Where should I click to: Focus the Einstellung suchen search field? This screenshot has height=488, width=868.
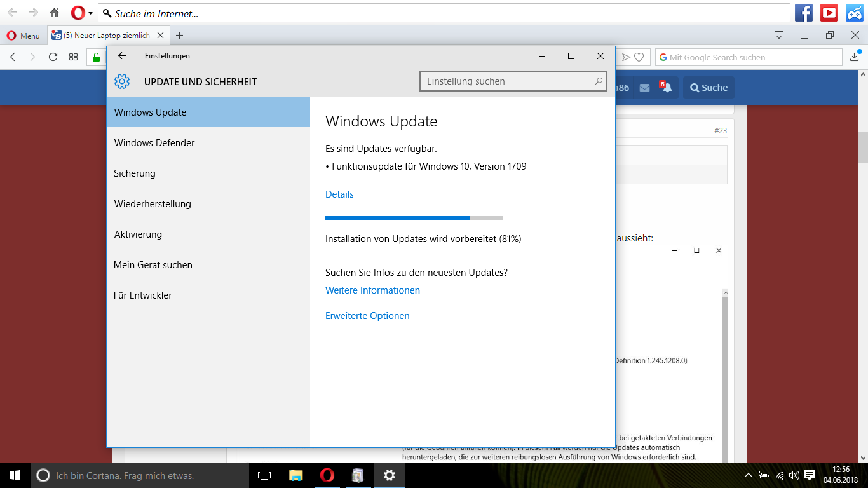(513, 81)
